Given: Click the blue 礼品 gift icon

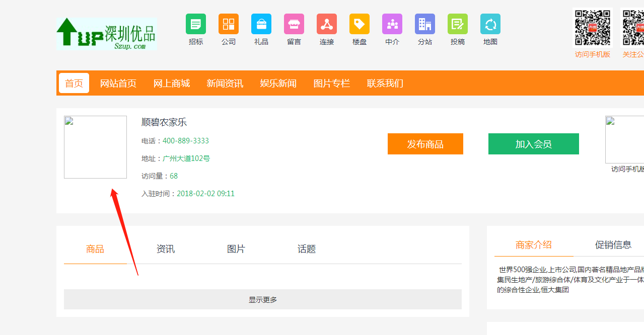Looking at the screenshot, I should click(261, 24).
